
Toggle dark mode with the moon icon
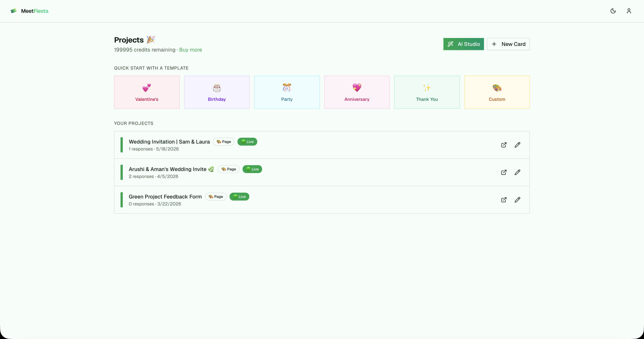point(613,11)
